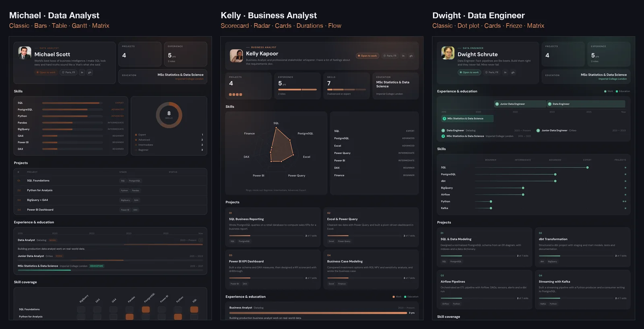The width and height of the screenshot is (644, 329).
Task: Click the dbt tag in Dwight's dbt Transformation card
Action: [x=542, y=261]
